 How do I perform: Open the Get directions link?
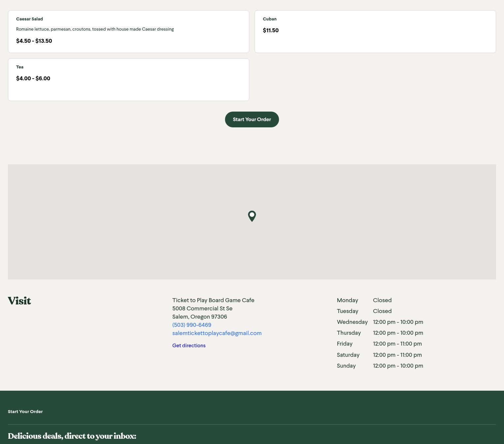pyautogui.click(x=189, y=345)
